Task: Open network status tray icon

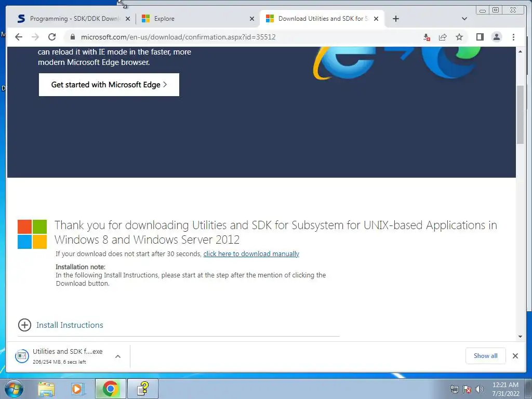Action: [x=454, y=389]
